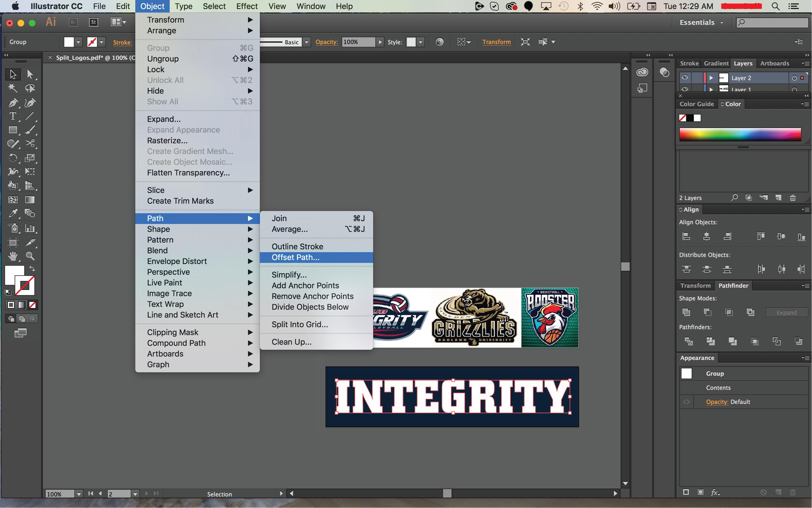Open the Basic brush definition dropdown

click(306, 42)
